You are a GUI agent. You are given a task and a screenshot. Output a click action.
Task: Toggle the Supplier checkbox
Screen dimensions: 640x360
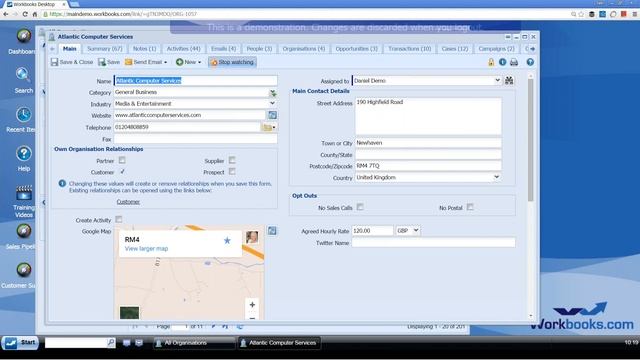click(x=232, y=160)
